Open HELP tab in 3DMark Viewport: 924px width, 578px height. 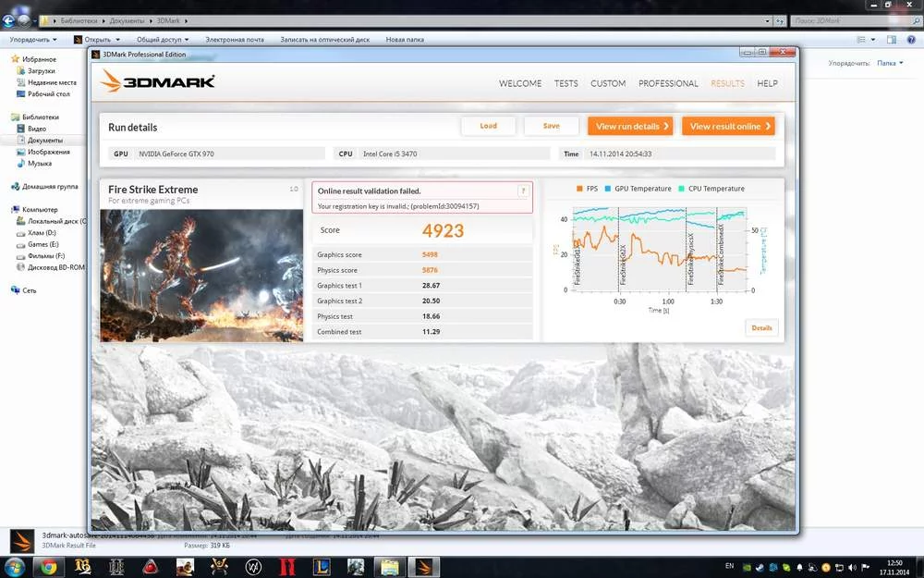767,83
